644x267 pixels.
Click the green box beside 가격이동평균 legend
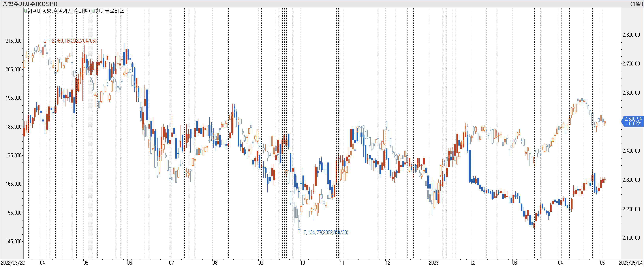(x=25, y=11)
